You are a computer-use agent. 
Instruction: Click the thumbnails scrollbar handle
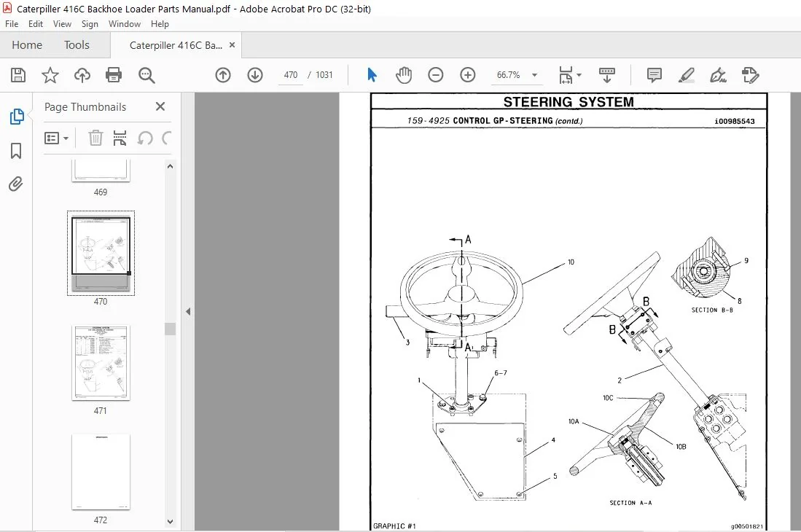[170, 328]
